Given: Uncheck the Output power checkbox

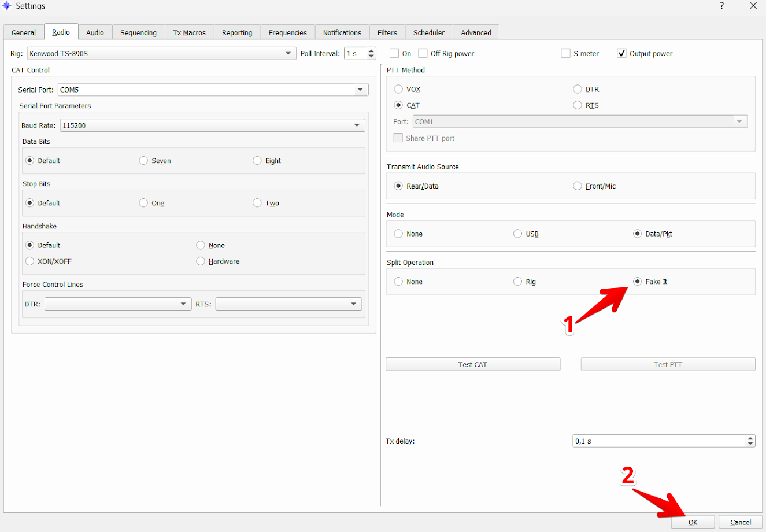Looking at the screenshot, I should 622,54.
